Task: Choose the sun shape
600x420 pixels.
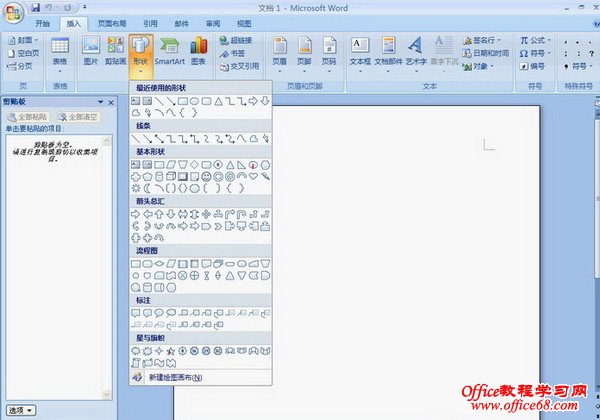Action: click(x=136, y=188)
